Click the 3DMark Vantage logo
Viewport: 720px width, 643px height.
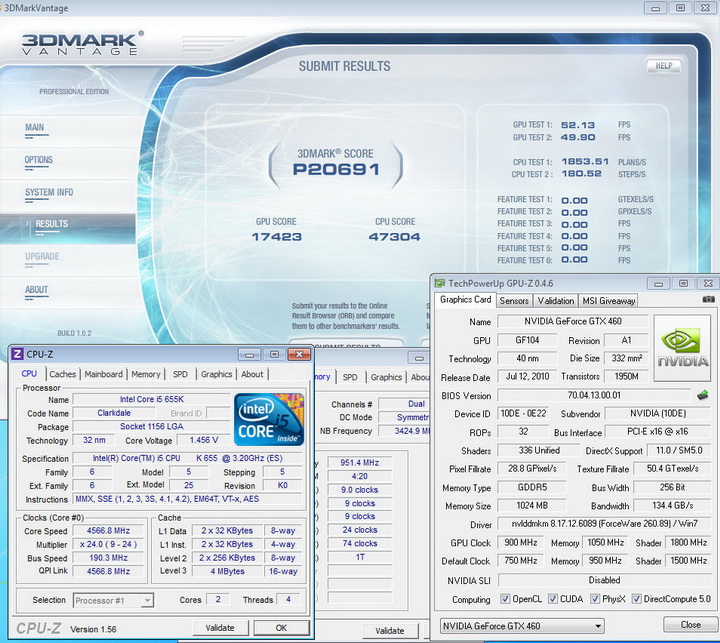(x=83, y=44)
